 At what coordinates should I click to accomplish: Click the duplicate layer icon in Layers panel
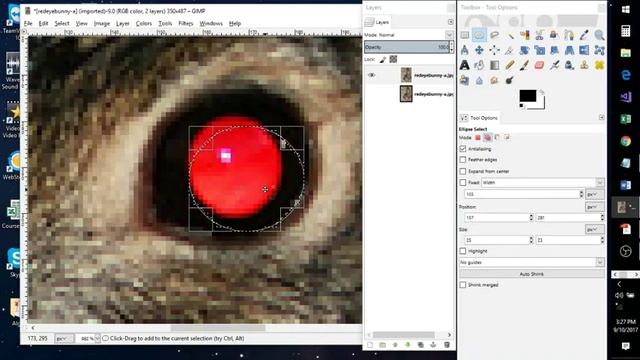coord(420,345)
